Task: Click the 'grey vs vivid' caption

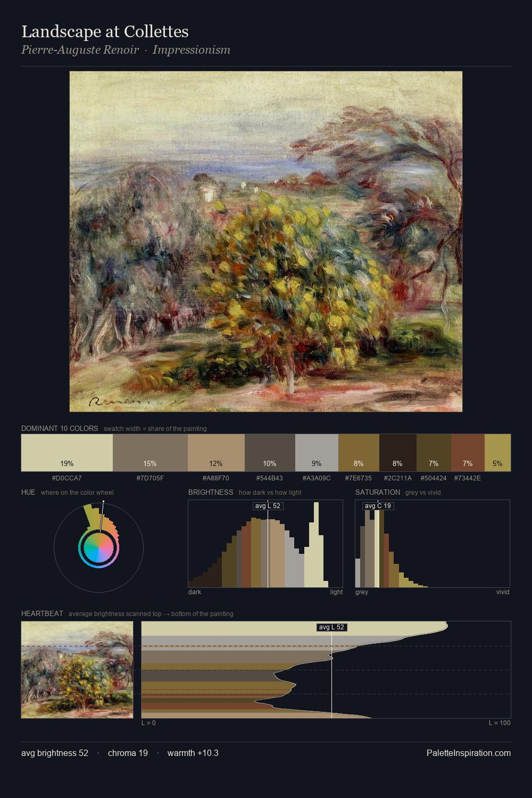Action: [423, 492]
